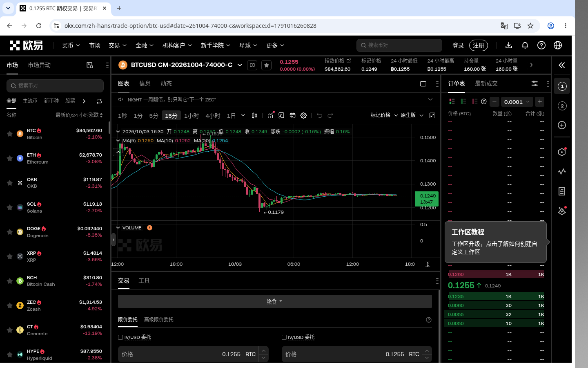Open order book settings sliders icon
Viewport: 588px width, 368px height.
[535, 83]
